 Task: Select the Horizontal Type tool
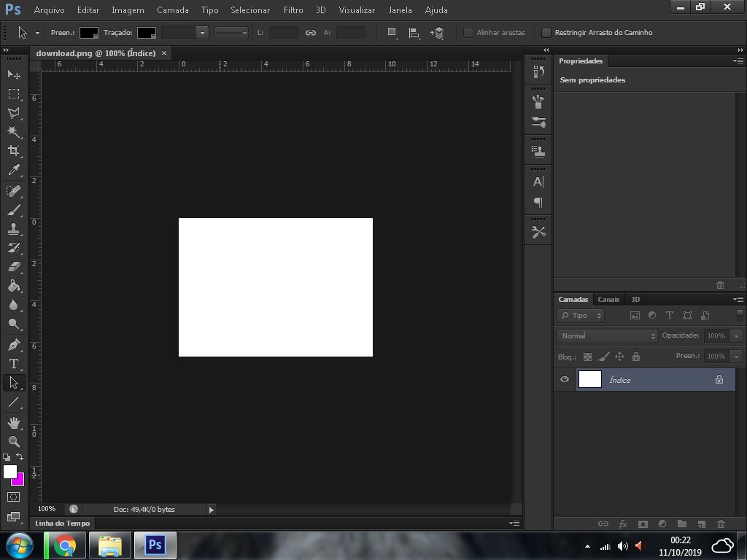point(15,364)
